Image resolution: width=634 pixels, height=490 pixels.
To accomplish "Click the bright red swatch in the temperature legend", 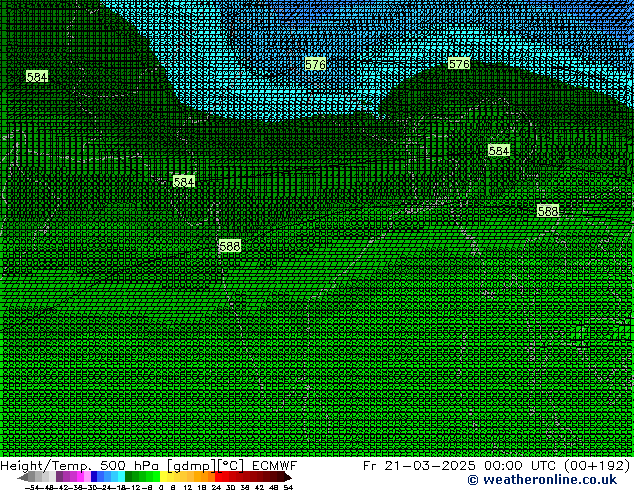I will click(218, 476).
